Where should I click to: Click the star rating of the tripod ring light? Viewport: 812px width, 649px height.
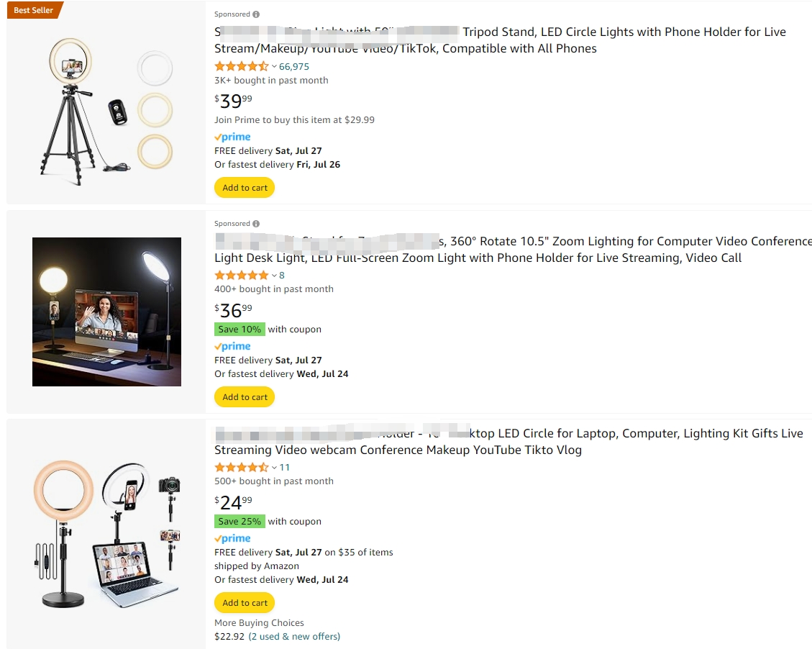(242, 66)
